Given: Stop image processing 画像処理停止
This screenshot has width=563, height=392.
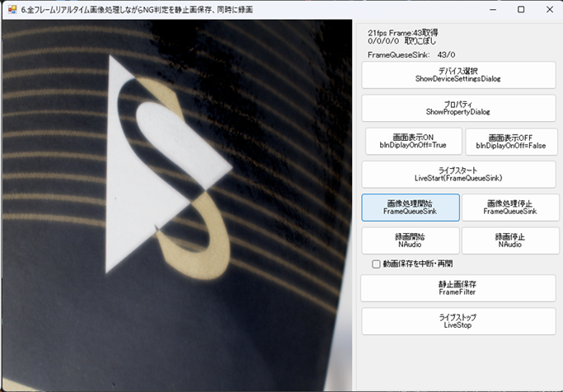Looking at the screenshot, I should point(510,208).
